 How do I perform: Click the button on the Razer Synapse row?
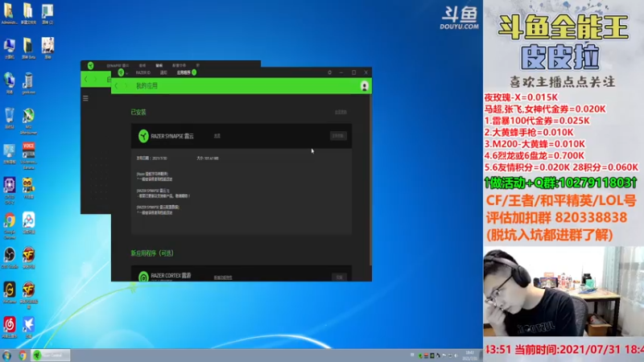[x=338, y=136]
